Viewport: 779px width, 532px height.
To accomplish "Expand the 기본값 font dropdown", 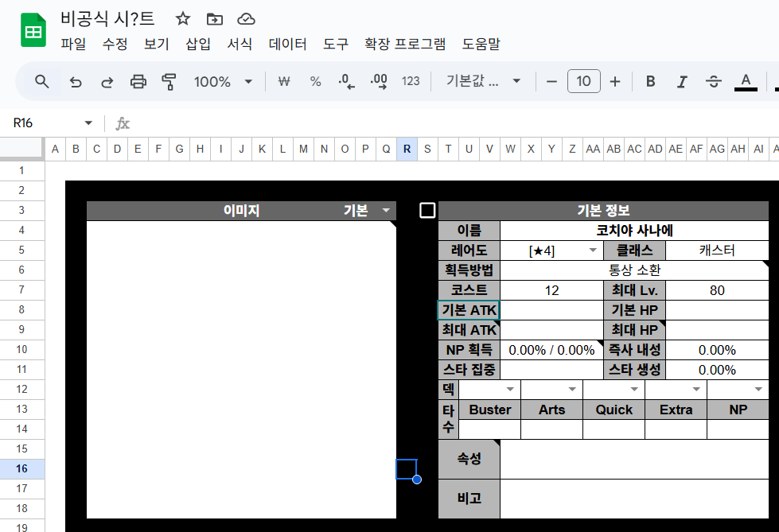I will click(484, 81).
